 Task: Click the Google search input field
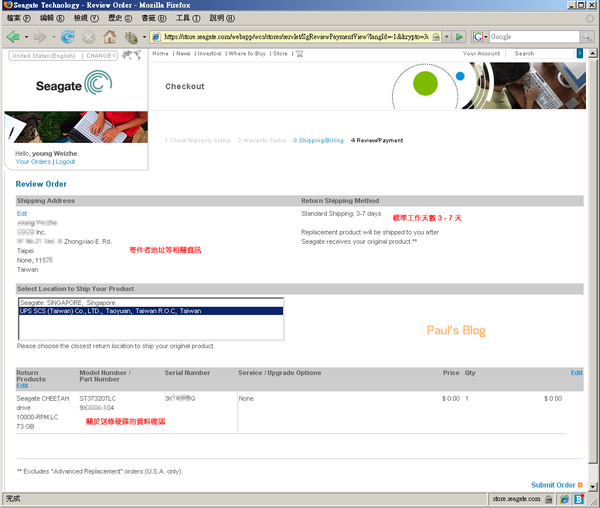coord(534,37)
